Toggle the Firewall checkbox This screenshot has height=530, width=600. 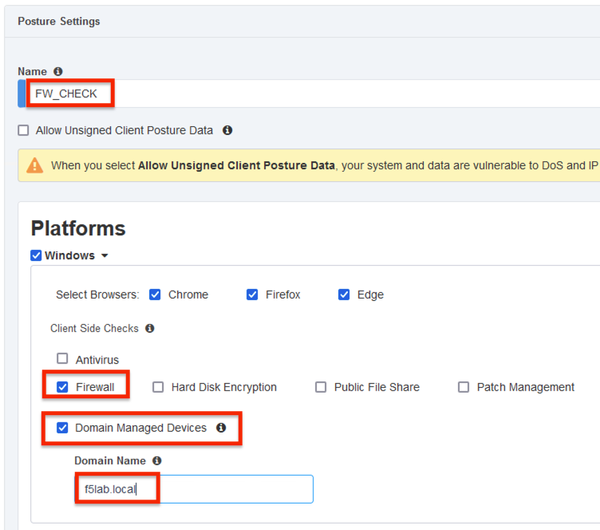tap(62, 387)
